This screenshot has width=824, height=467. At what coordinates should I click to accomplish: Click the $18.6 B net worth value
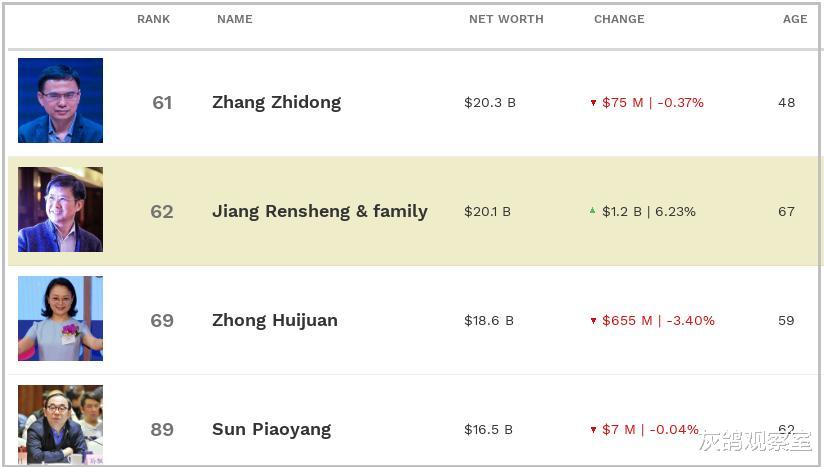point(489,320)
